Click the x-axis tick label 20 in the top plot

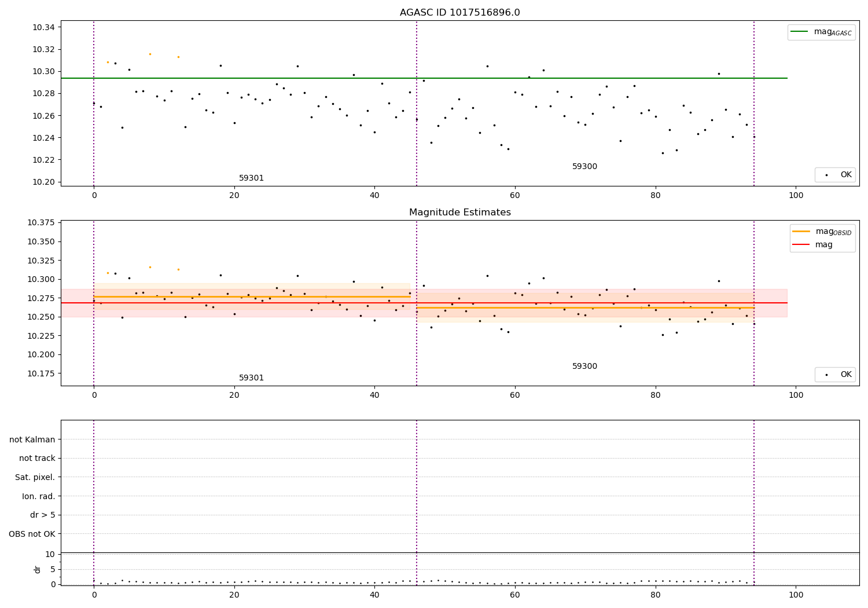tap(234, 196)
